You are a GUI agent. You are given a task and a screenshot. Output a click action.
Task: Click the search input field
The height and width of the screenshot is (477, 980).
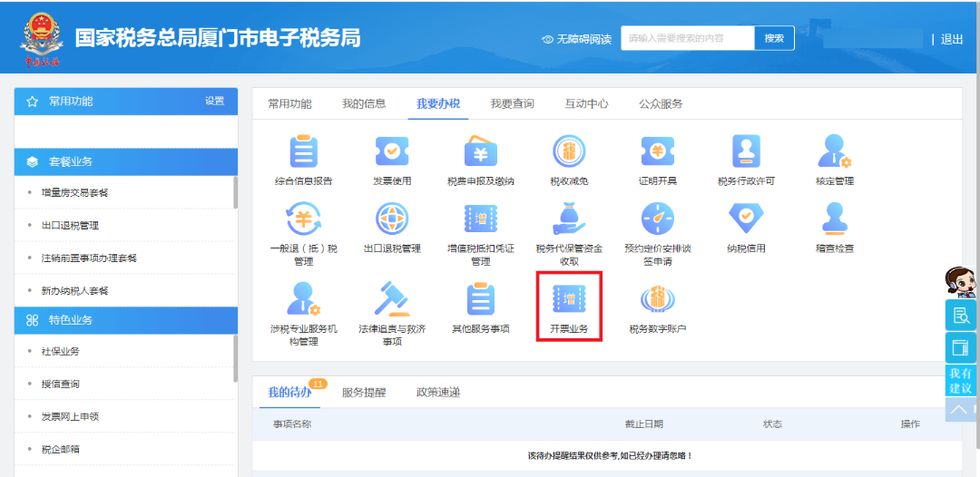point(687,38)
